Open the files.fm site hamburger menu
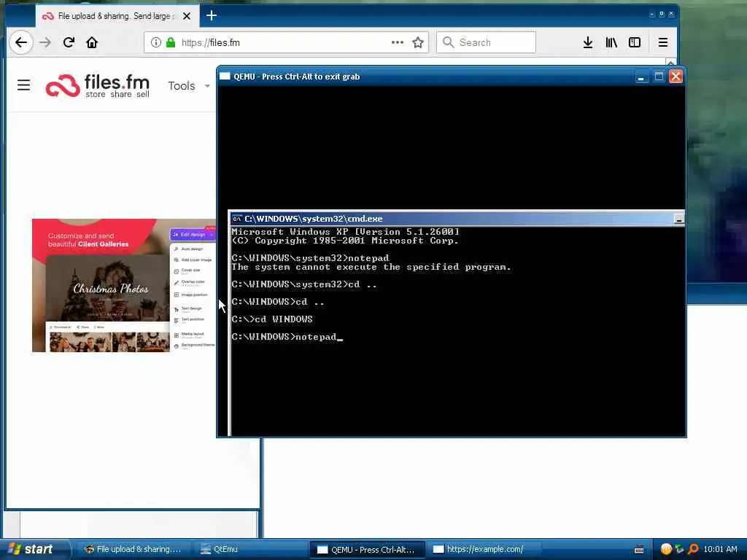 23,85
